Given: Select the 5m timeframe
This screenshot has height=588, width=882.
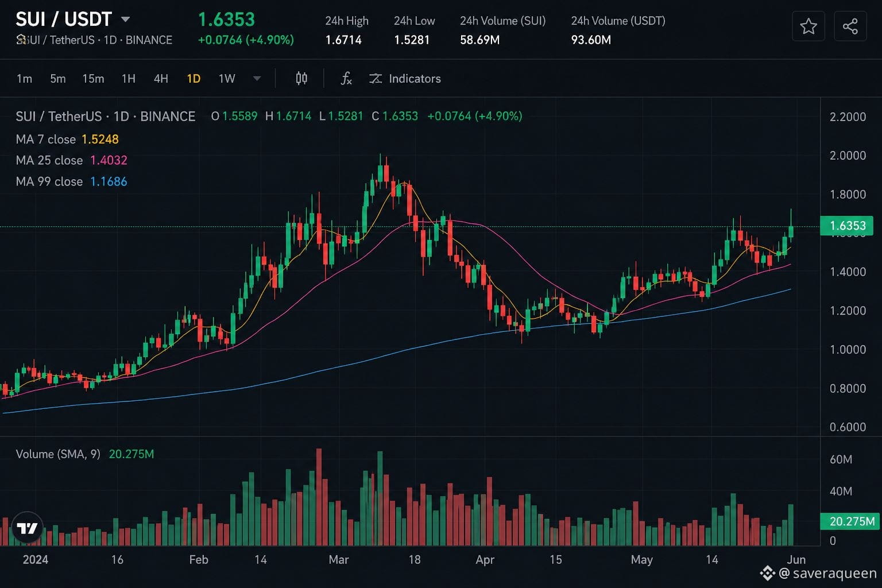Looking at the screenshot, I should pyautogui.click(x=57, y=79).
